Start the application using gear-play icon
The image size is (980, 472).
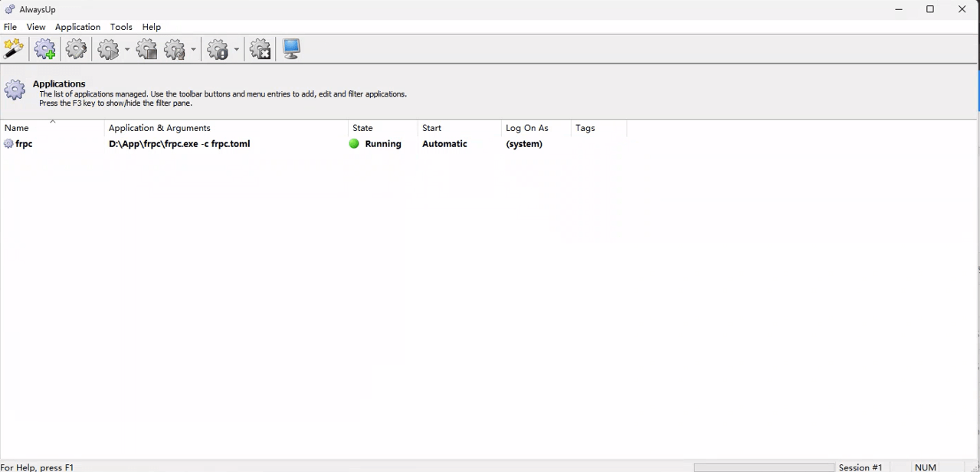click(x=109, y=49)
